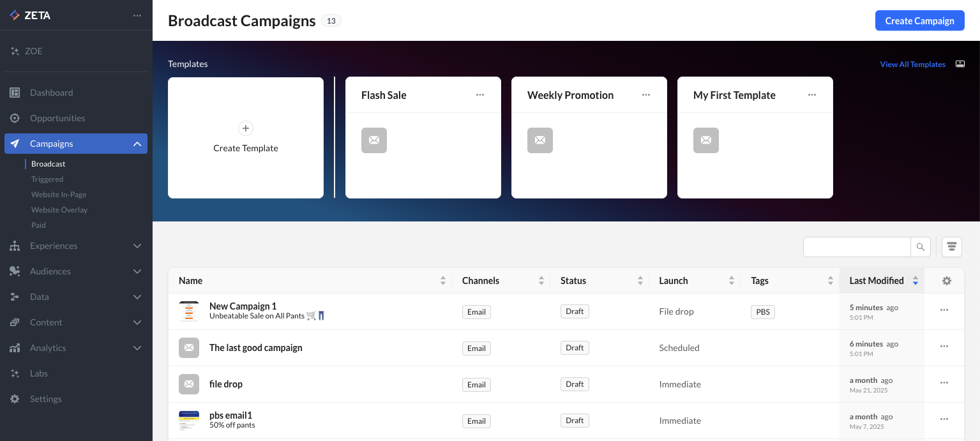980x441 pixels.
Task: Toggle templates panel icon near View All
Action: [960, 64]
